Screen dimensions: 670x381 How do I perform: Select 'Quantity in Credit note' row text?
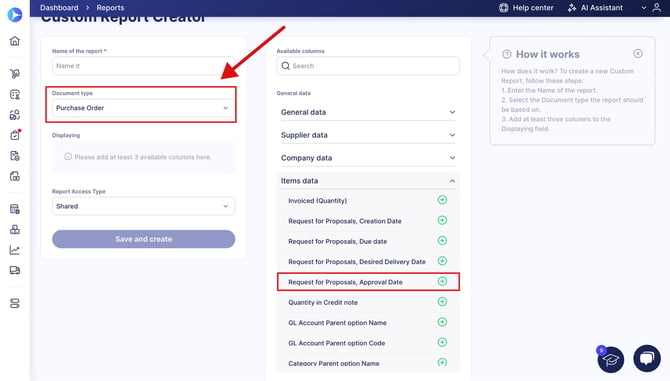click(323, 302)
